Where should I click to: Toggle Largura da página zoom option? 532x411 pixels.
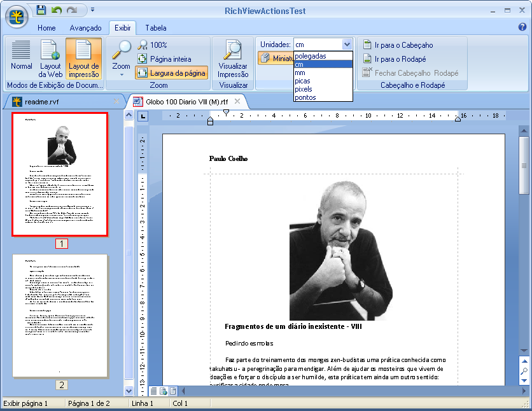point(172,73)
